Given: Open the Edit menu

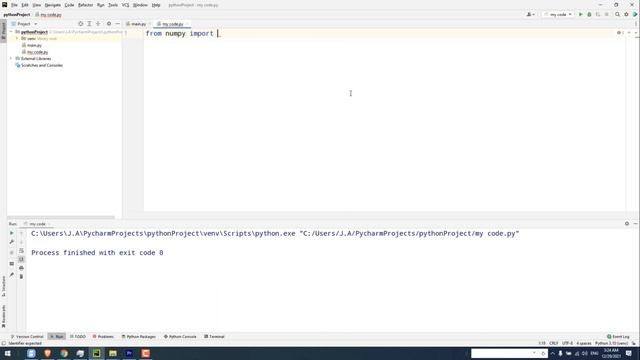Looking at the screenshot, I should point(25,5).
